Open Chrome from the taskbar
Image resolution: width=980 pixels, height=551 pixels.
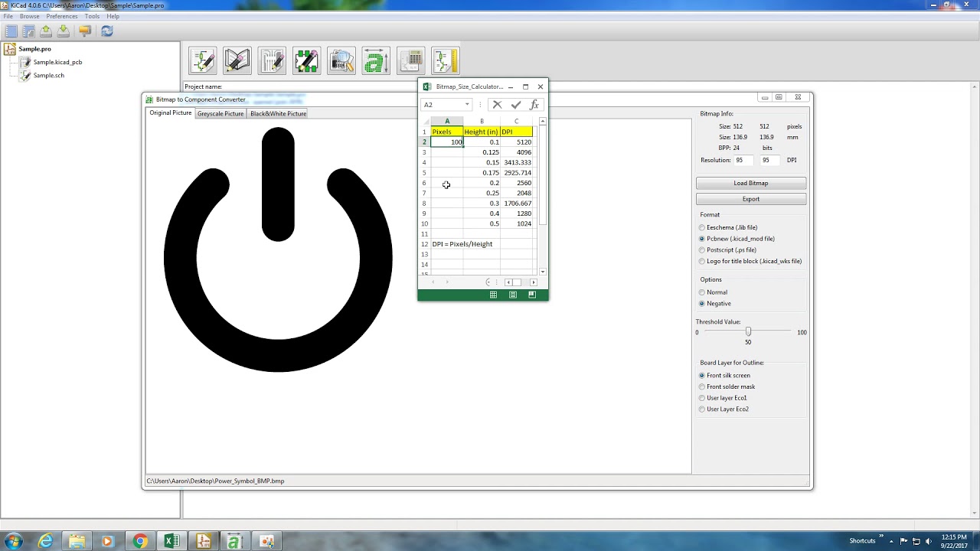click(140, 541)
